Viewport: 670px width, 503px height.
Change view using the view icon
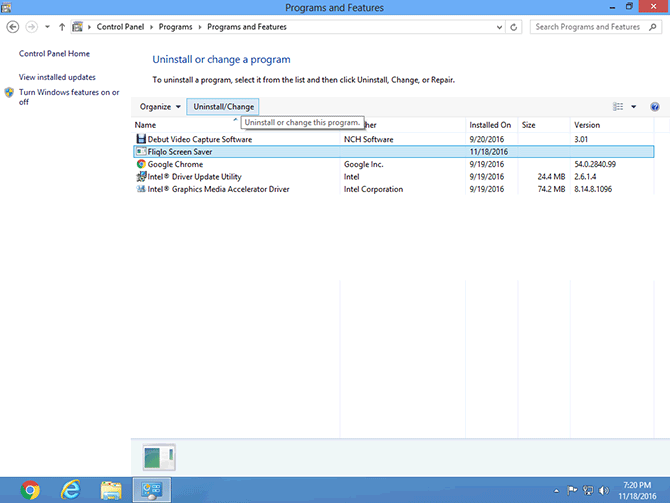pos(618,106)
